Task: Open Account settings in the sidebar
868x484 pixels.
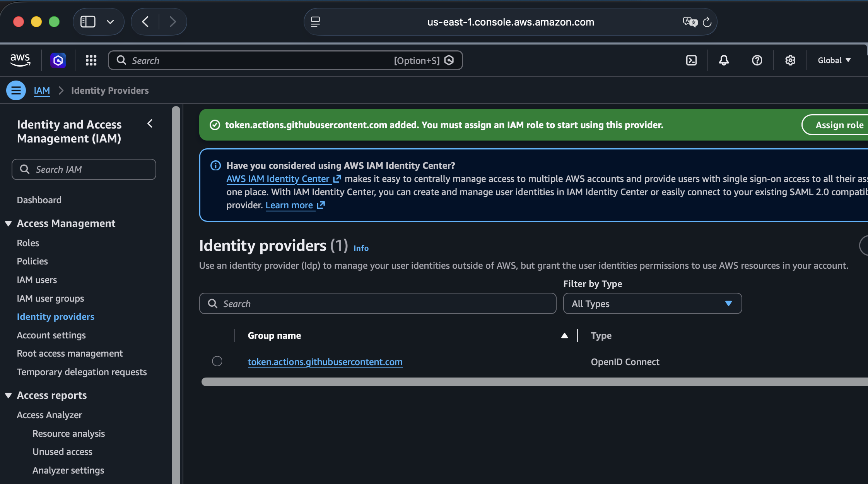Action: 51,335
